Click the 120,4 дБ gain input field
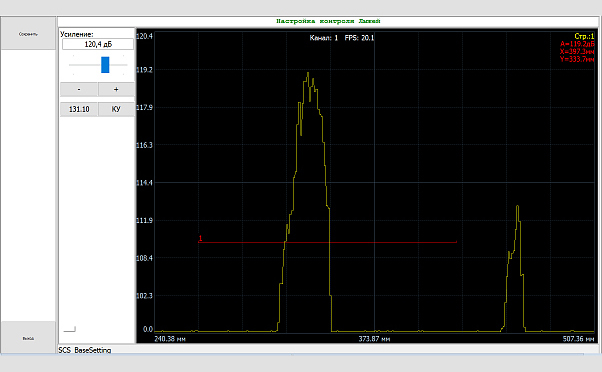602x372 pixels. tap(98, 44)
